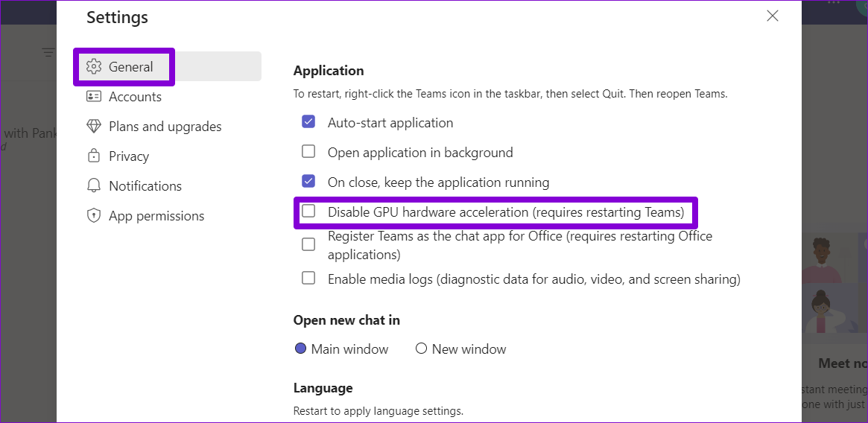Click 'Restart to apply language settings.' text
Screen dimensions: 868x423
pos(378,411)
